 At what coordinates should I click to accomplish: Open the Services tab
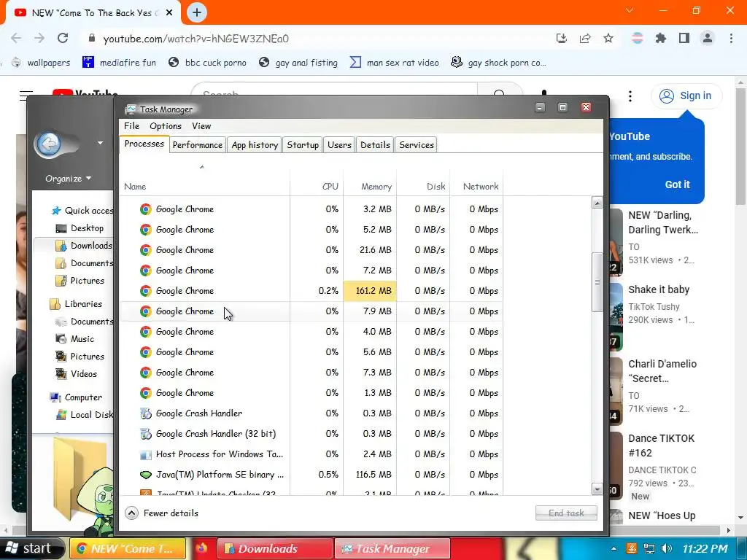417,145
